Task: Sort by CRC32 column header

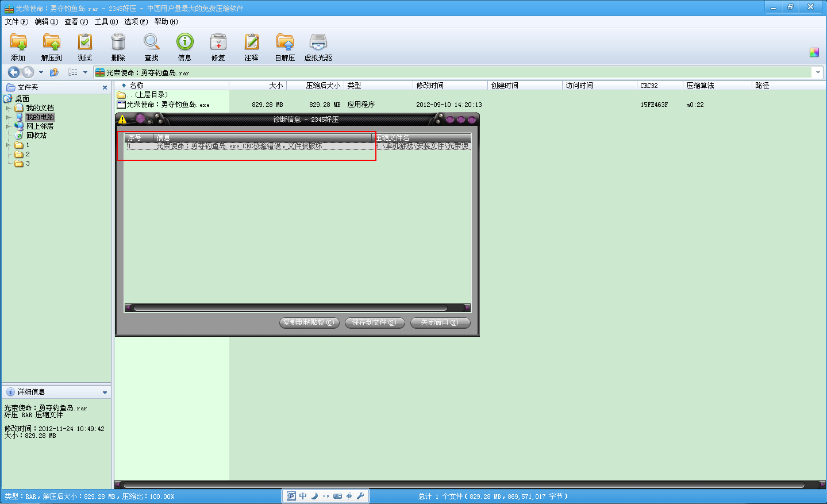Action: pyautogui.click(x=660, y=85)
